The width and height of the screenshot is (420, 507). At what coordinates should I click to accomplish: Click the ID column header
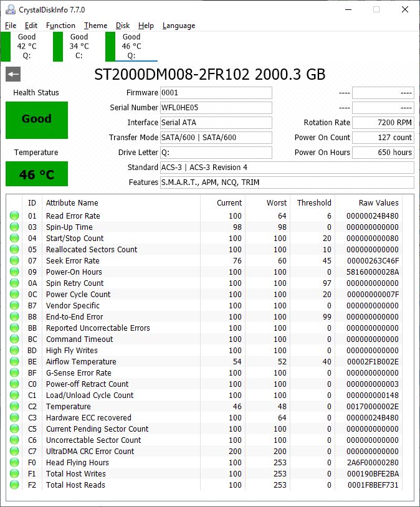(32, 202)
